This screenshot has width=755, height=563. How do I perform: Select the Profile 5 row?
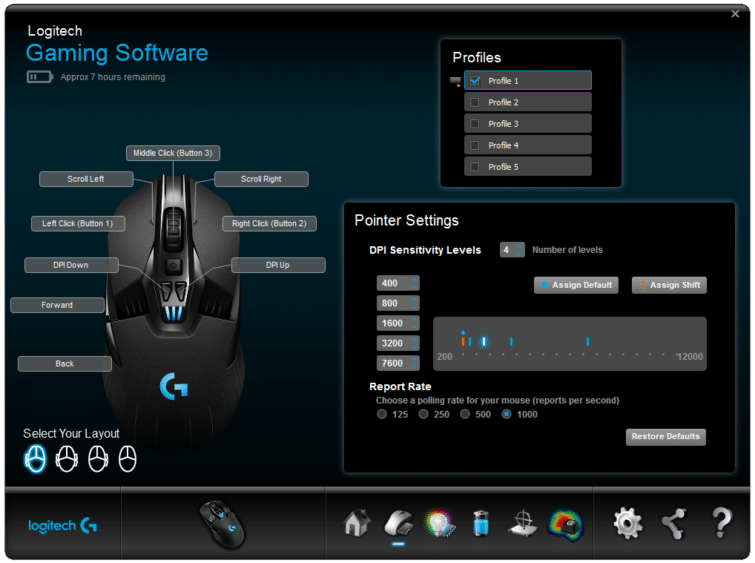pos(528,167)
